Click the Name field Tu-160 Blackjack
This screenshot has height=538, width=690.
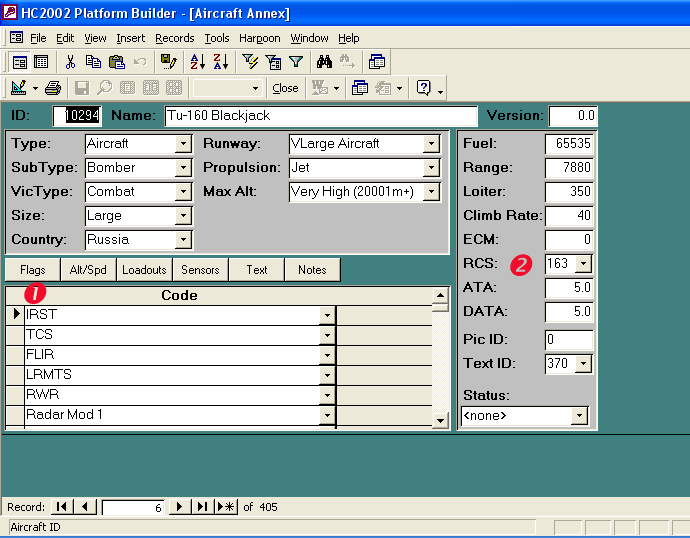click(320, 116)
